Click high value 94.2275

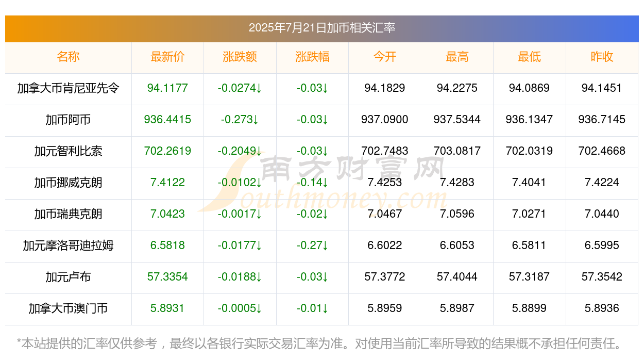tap(457, 88)
